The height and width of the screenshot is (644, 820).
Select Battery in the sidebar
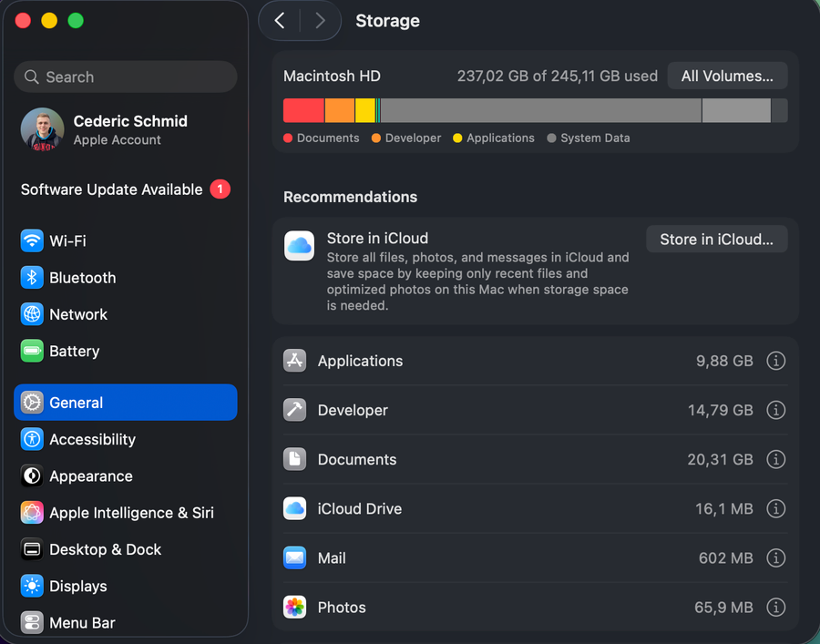pyautogui.click(x=126, y=351)
